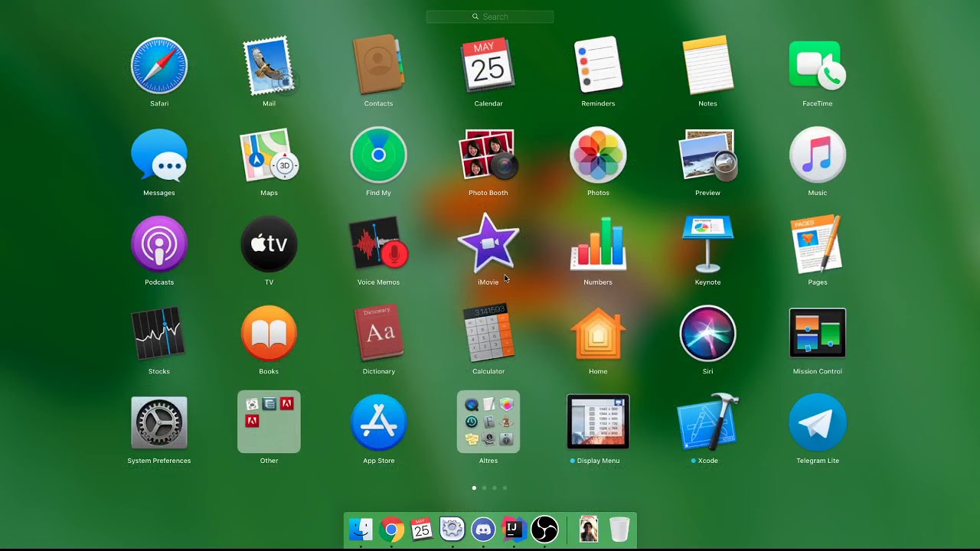The width and height of the screenshot is (980, 551).
Task: Open Calendar from the Dock
Action: click(422, 530)
